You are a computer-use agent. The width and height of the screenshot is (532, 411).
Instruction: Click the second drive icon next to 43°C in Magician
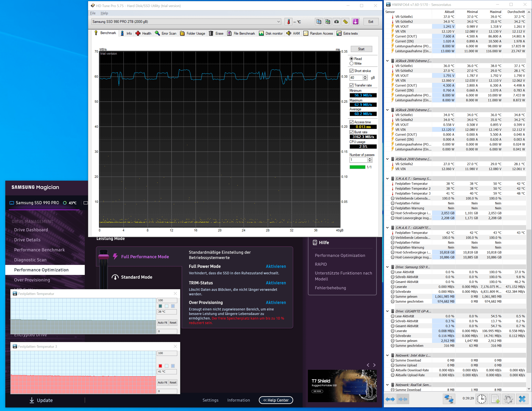point(86,203)
